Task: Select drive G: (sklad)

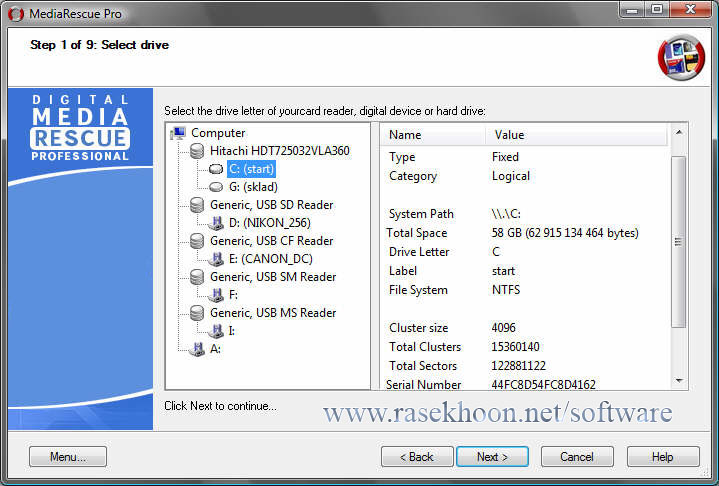Action: (x=253, y=187)
